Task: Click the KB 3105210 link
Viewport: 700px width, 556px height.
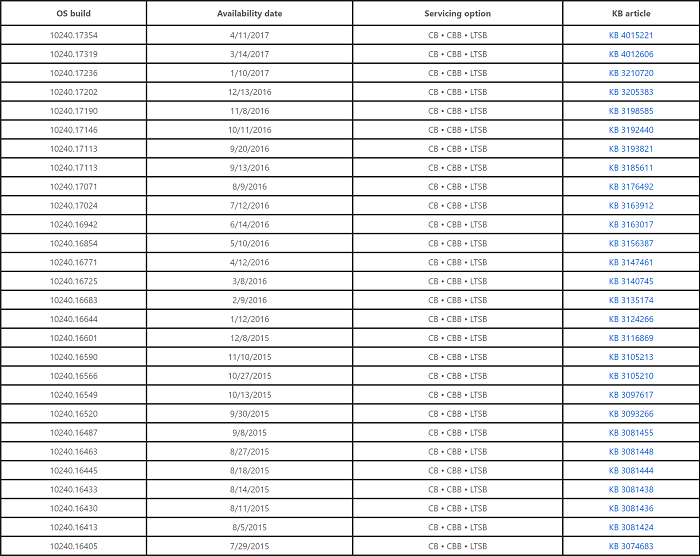Action: point(631,376)
